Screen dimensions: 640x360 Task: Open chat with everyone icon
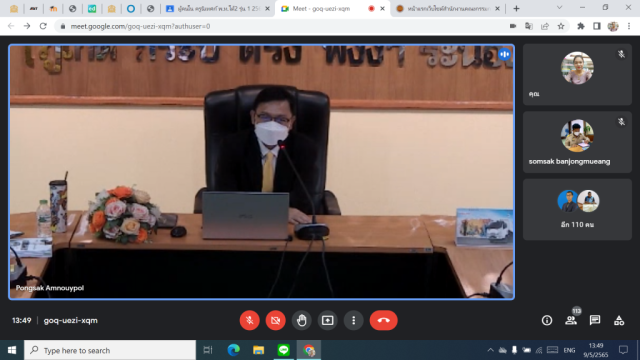595,320
